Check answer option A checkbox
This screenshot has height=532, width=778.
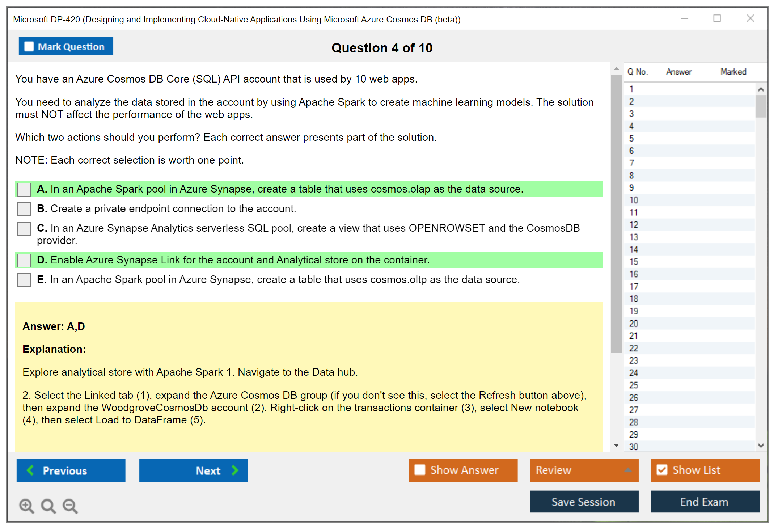click(x=24, y=189)
